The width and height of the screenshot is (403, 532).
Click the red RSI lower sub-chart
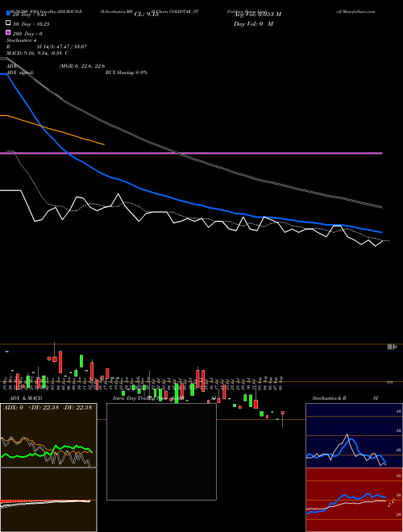[354, 500]
